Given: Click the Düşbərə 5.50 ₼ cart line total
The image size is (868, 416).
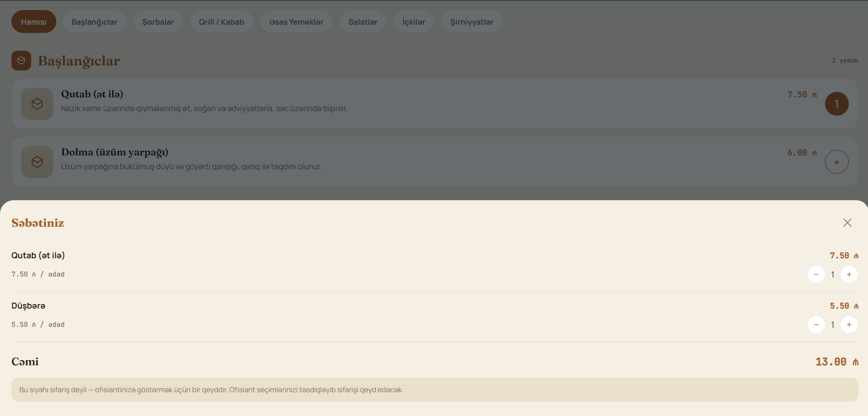Looking at the screenshot, I should click(844, 306).
